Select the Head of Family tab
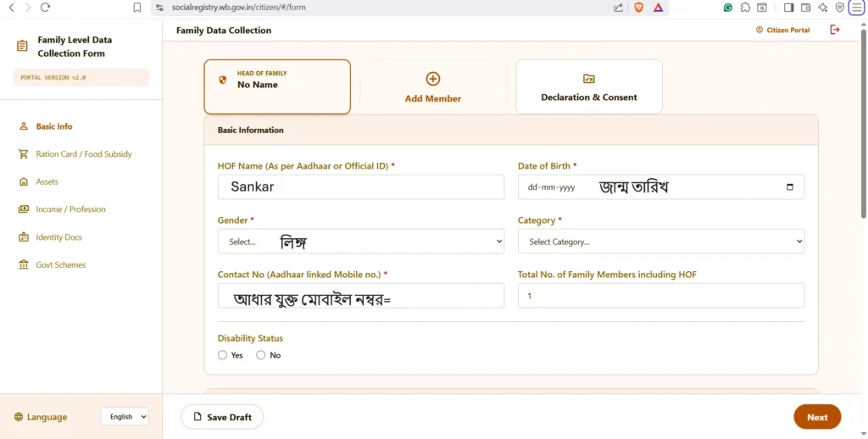The width and height of the screenshot is (868, 439). [x=277, y=87]
